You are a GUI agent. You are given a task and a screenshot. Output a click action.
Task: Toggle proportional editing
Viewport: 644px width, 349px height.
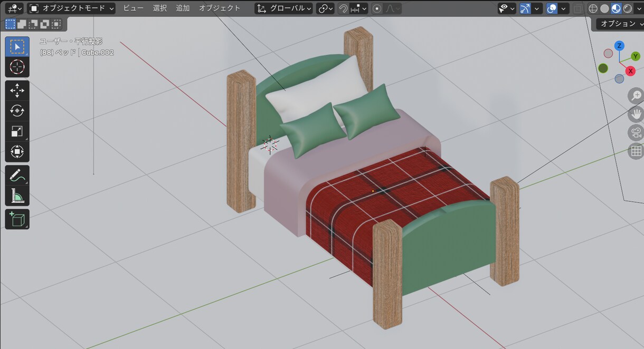377,8
